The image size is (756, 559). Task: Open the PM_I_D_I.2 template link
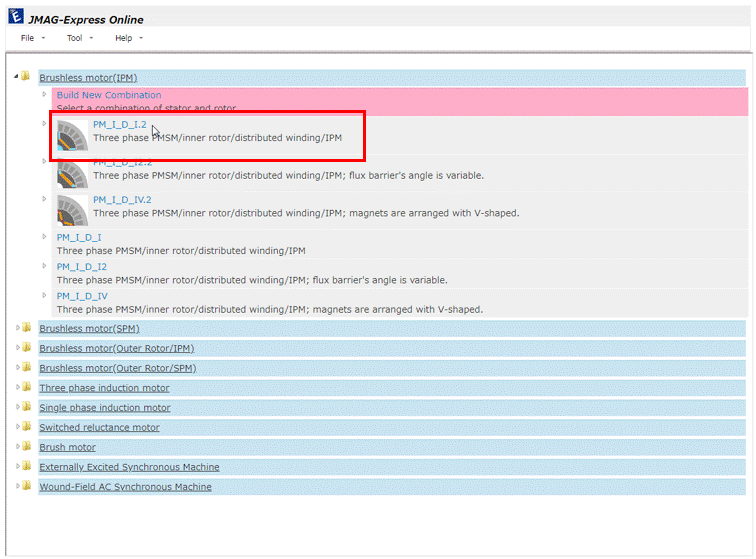point(120,125)
